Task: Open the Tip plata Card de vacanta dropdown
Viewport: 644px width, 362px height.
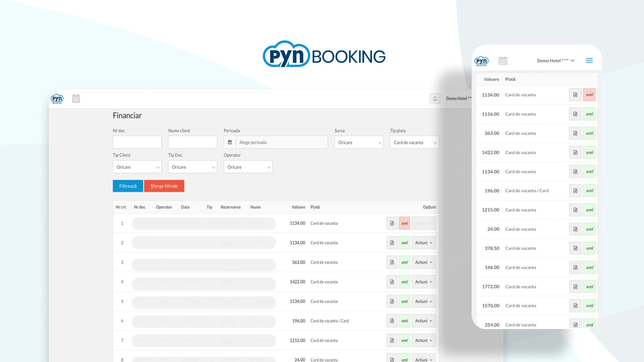Action: 414,142
